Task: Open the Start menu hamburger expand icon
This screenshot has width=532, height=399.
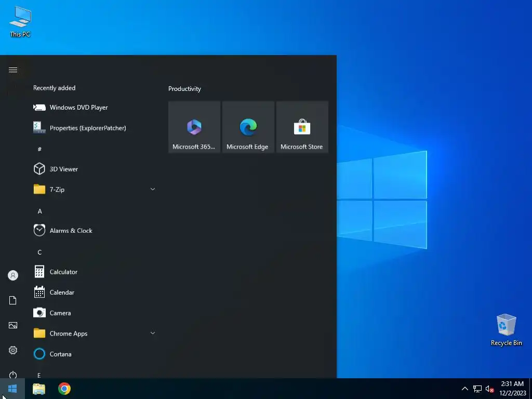Action: [13, 70]
